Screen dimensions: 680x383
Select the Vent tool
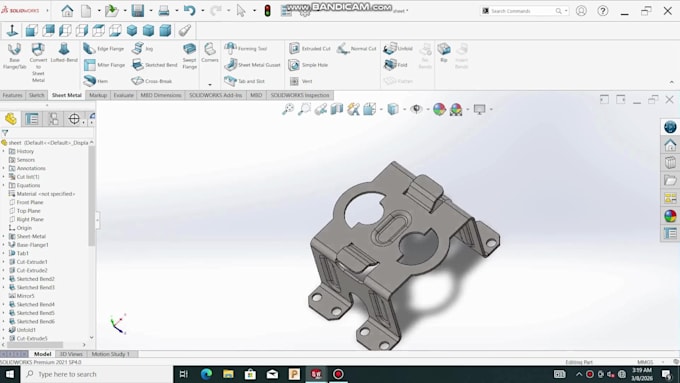pyautogui.click(x=301, y=81)
